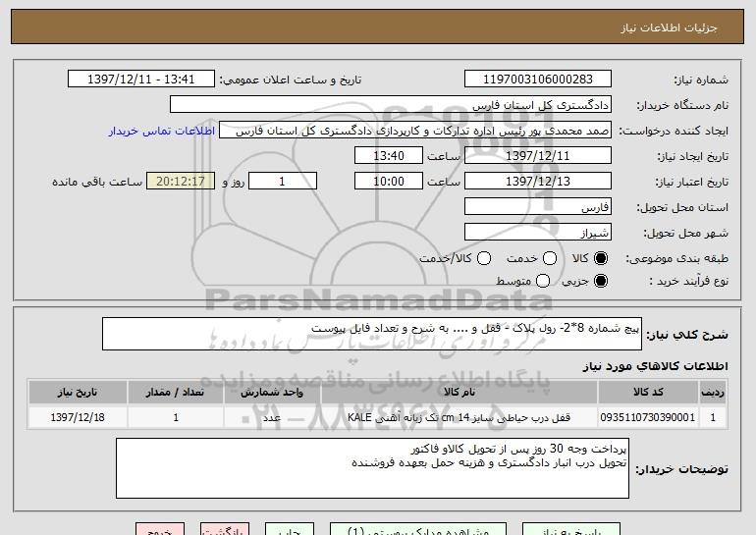Click the delivery city field شیراز
This screenshot has height=535, width=756.
(x=538, y=233)
